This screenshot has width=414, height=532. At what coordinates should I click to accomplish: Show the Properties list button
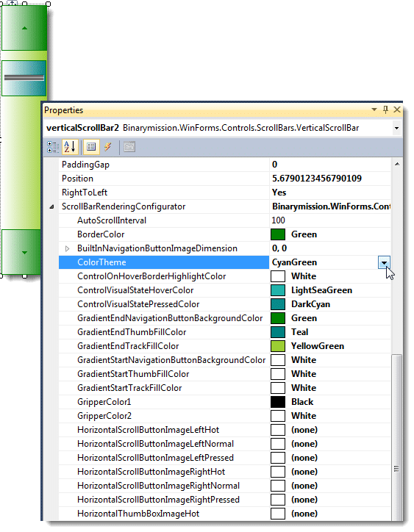tap(91, 147)
